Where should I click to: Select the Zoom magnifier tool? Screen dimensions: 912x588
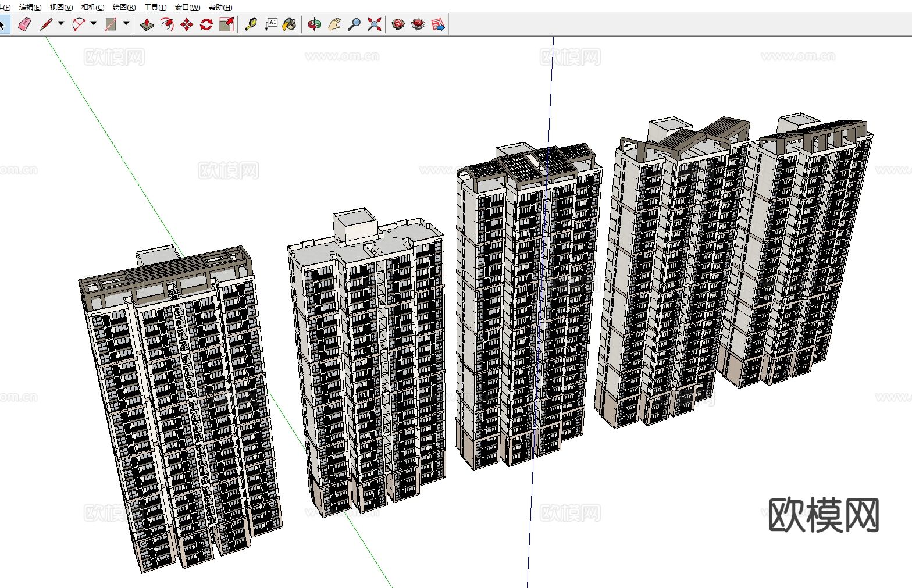point(354,24)
